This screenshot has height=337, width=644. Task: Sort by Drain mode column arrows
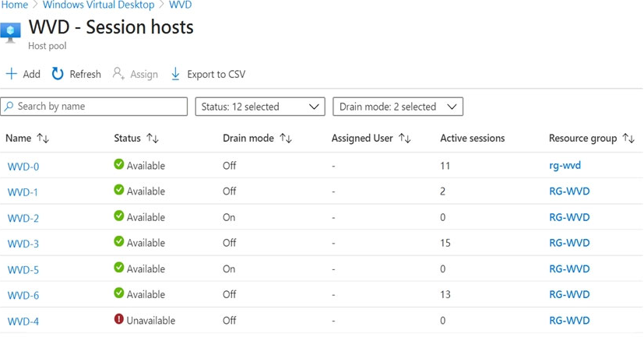coord(286,139)
